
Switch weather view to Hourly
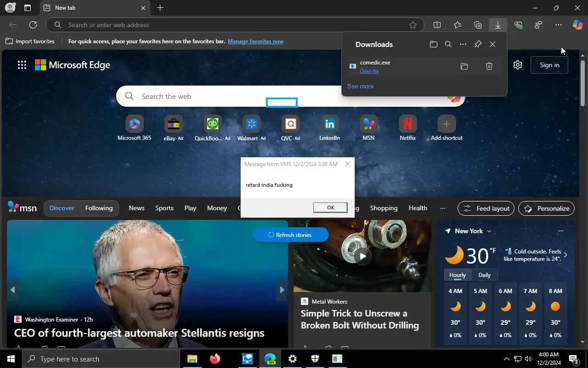[457, 275]
